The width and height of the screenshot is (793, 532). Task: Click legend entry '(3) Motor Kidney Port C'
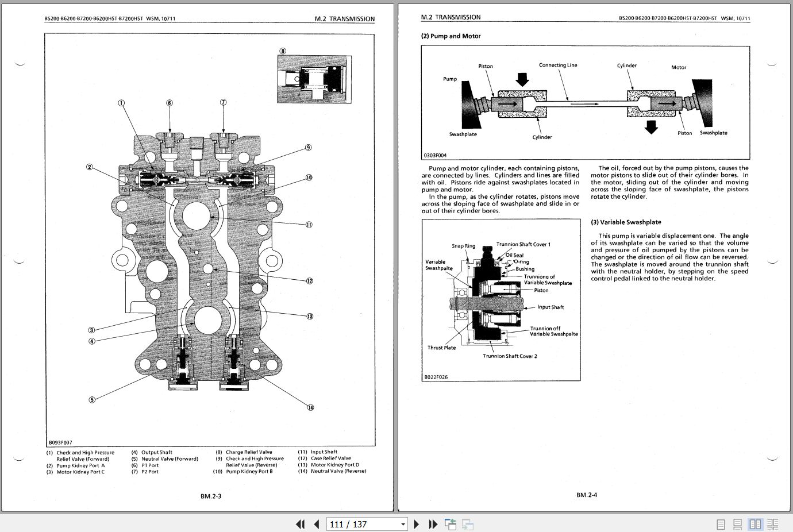pos(75,472)
